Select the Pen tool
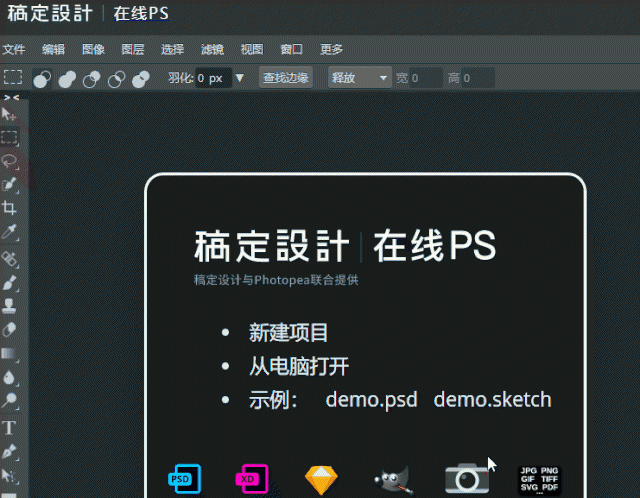Screen dimensions: 640x498 pos(9,452)
